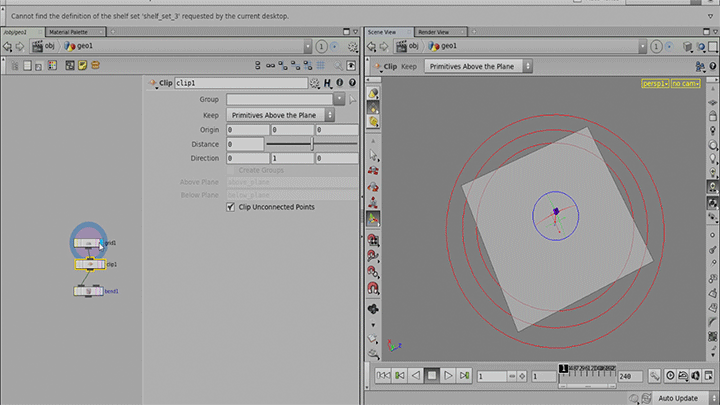The height and width of the screenshot is (405, 720).
Task: Open the obj level in network path
Action: pos(44,46)
